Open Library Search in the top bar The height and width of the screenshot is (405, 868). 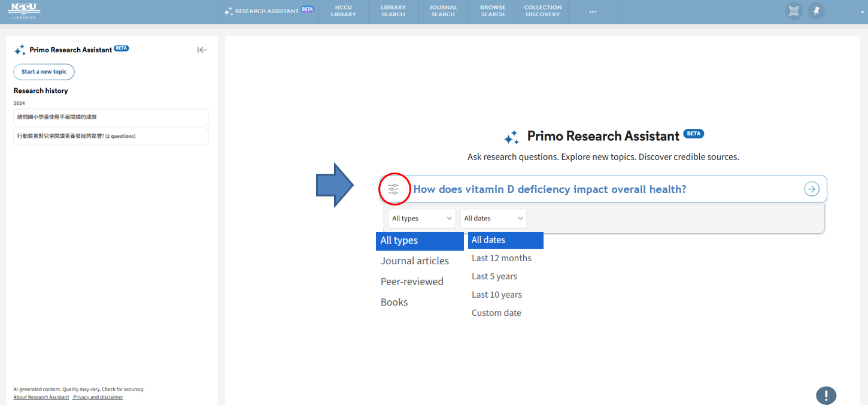click(393, 11)
